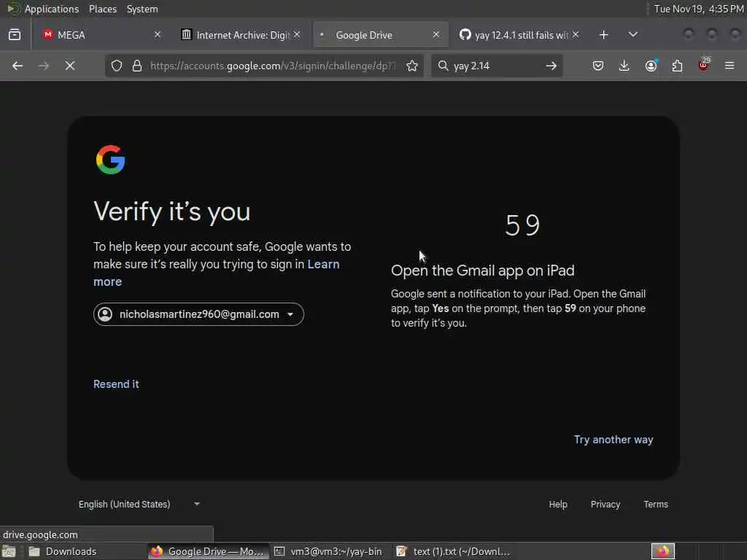Image resolution: width=747 pixels, height=560 pixels.
Task: Show site security padlock info
Action: tap(137, 66)
